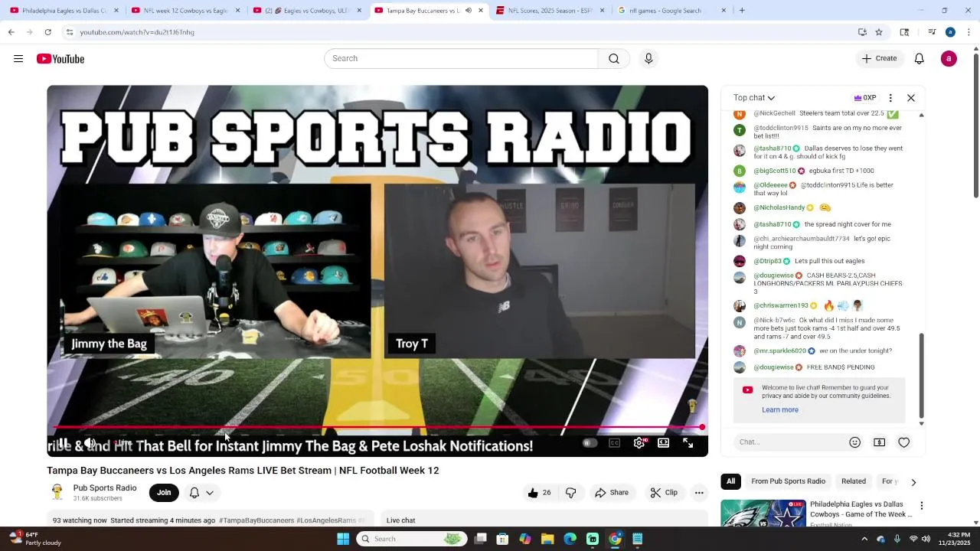Open the player settings gear
The height and width of the screenshot is (551, 980).
coord(639,443)
